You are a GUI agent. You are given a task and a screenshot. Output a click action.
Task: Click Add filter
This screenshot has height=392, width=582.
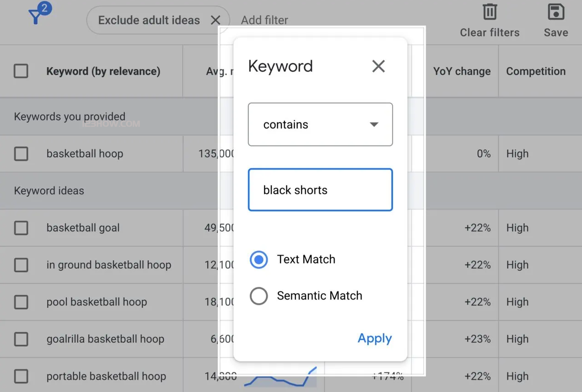click(264, 20)
